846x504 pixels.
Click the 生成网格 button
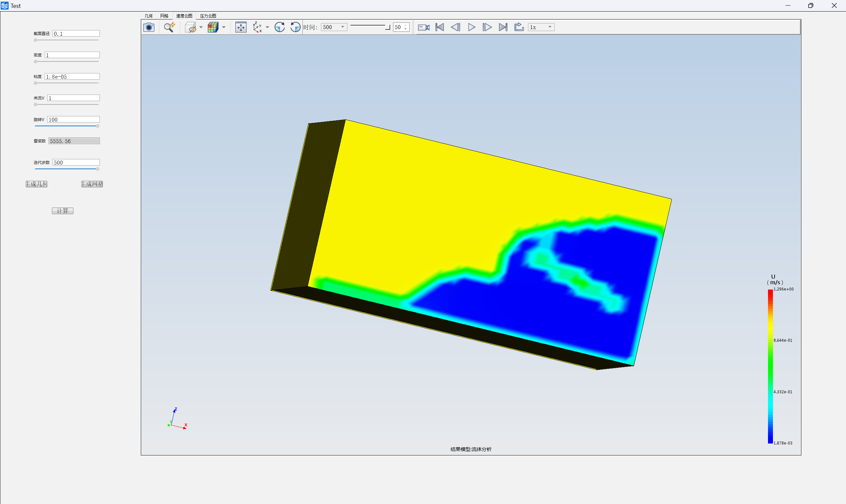click(x=92, y=184)
